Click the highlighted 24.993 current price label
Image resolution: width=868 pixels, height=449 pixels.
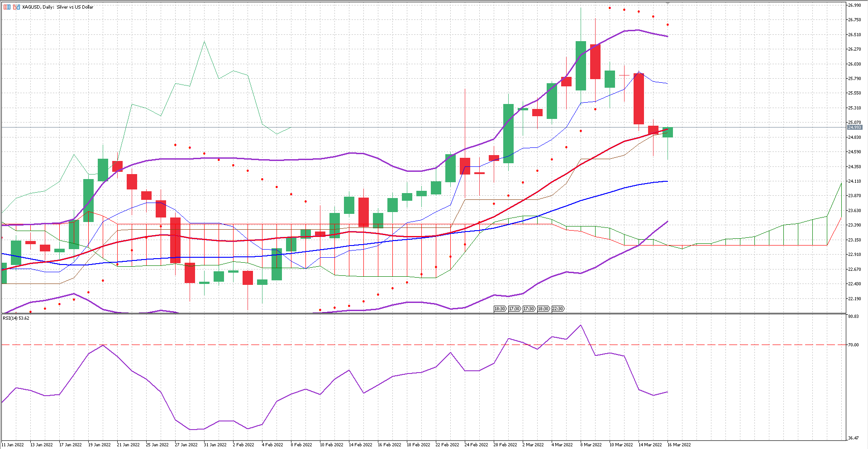[x=854, y=128]
